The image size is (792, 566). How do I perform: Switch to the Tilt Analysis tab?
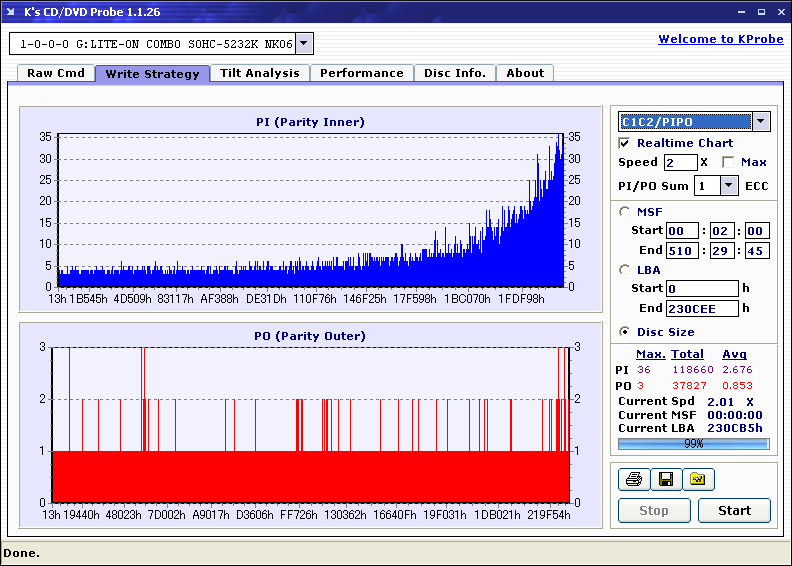260,73
